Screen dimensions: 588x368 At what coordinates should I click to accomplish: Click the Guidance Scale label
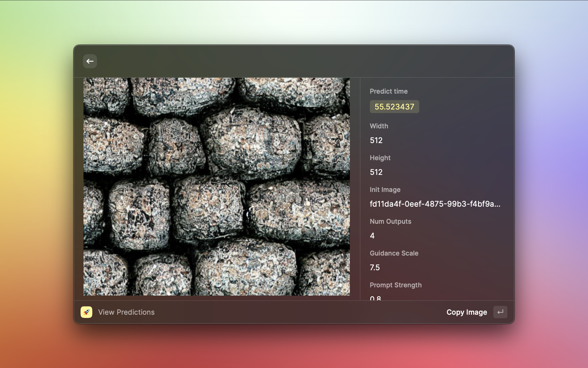click(394, 253)
